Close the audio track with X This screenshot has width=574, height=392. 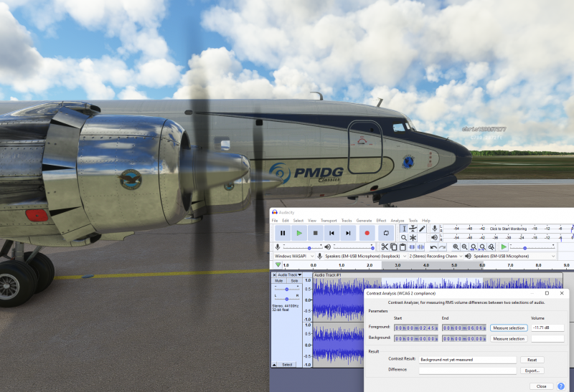coord(274,274)
